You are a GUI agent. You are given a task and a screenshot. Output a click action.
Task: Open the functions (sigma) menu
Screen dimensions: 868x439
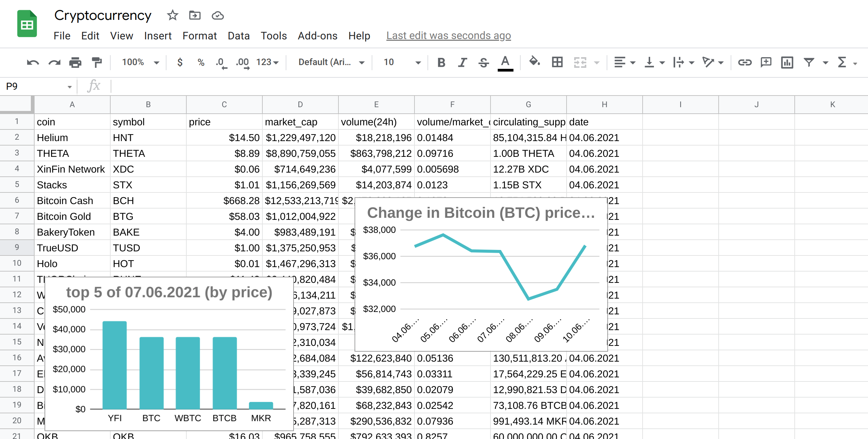pos(842,62)
